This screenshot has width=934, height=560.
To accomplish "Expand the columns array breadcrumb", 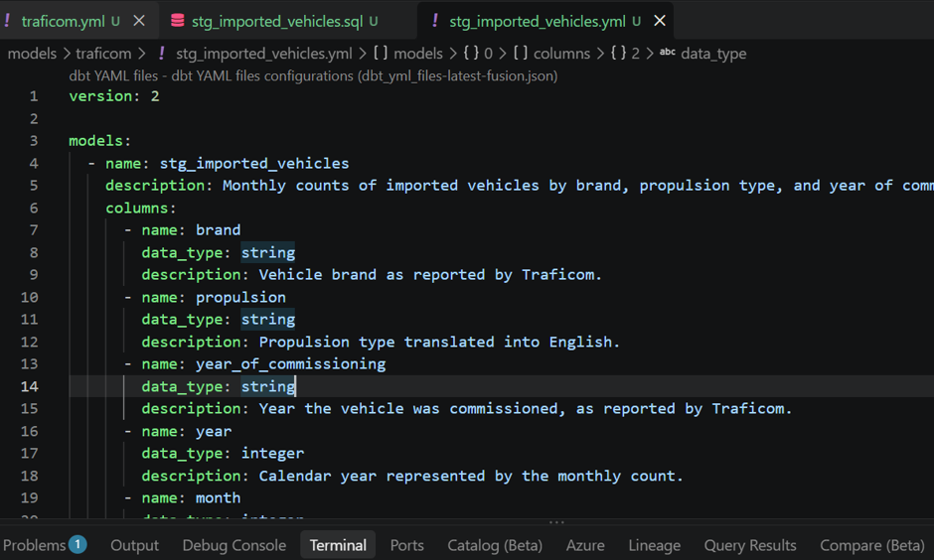I will pos(561,54).
